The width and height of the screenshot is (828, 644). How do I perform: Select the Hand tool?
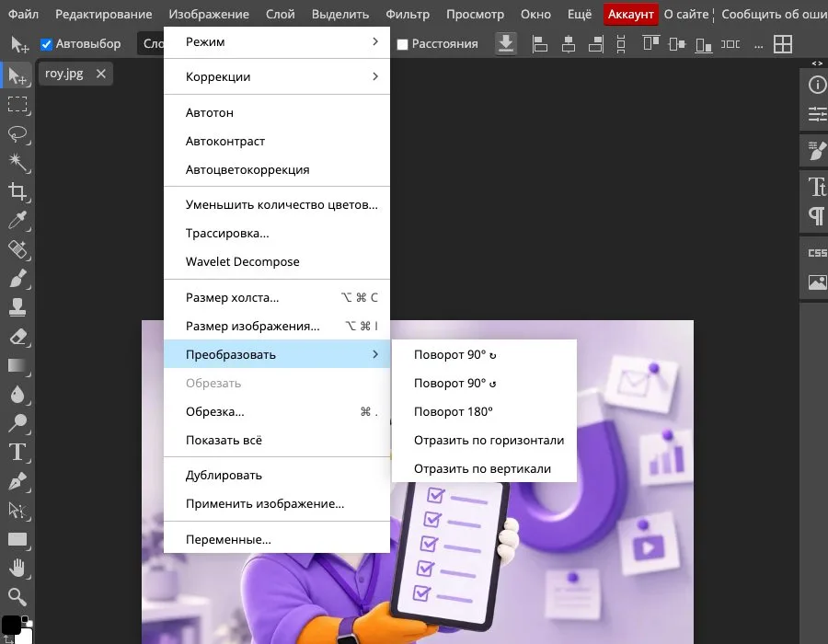click(x=17, y=568)
